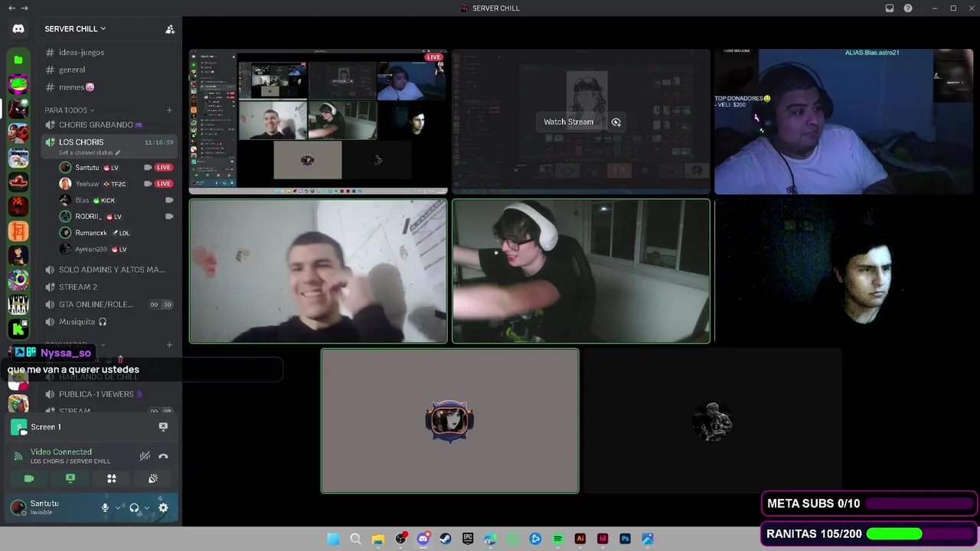Join SOLO ADMINS Y ALTOS MA... channel

coord(109,269)
